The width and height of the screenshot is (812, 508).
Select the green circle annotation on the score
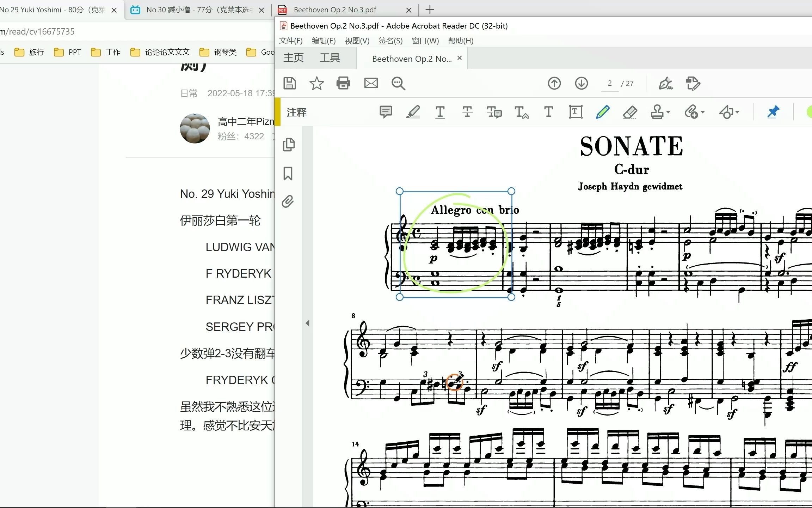(x=455, y=243)
